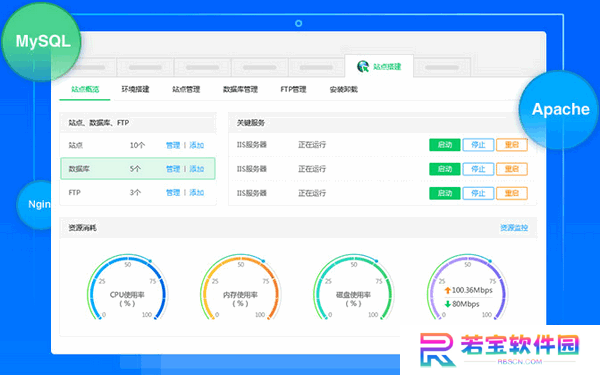Screen dimensions: 600x375
Task: Open the 资源监控 link
Action: pos(514,228)
